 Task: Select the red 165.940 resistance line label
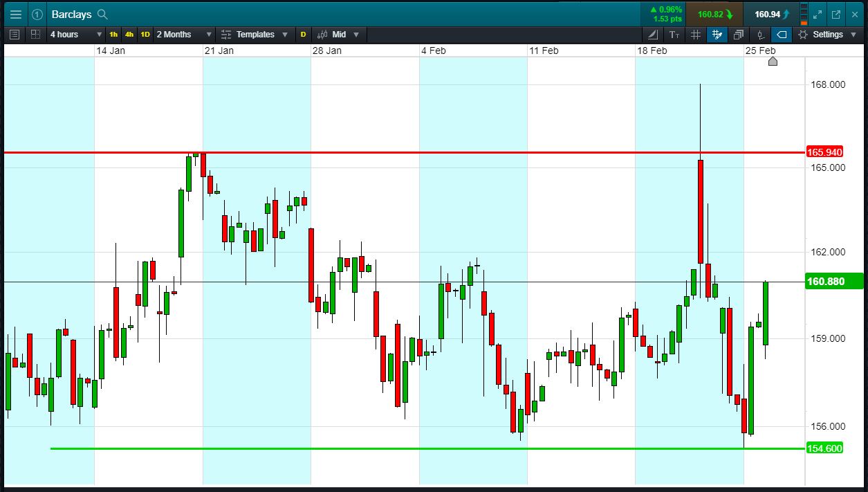pos(824,152)
